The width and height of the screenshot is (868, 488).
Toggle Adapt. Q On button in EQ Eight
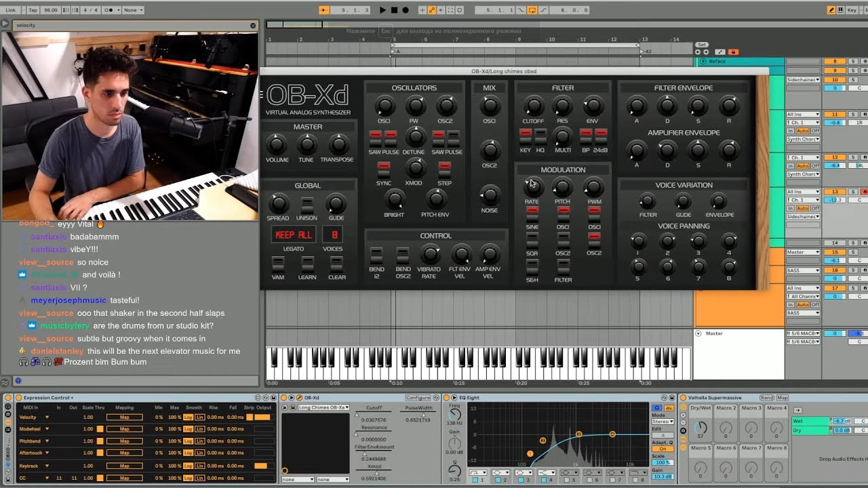click(662, 449)
